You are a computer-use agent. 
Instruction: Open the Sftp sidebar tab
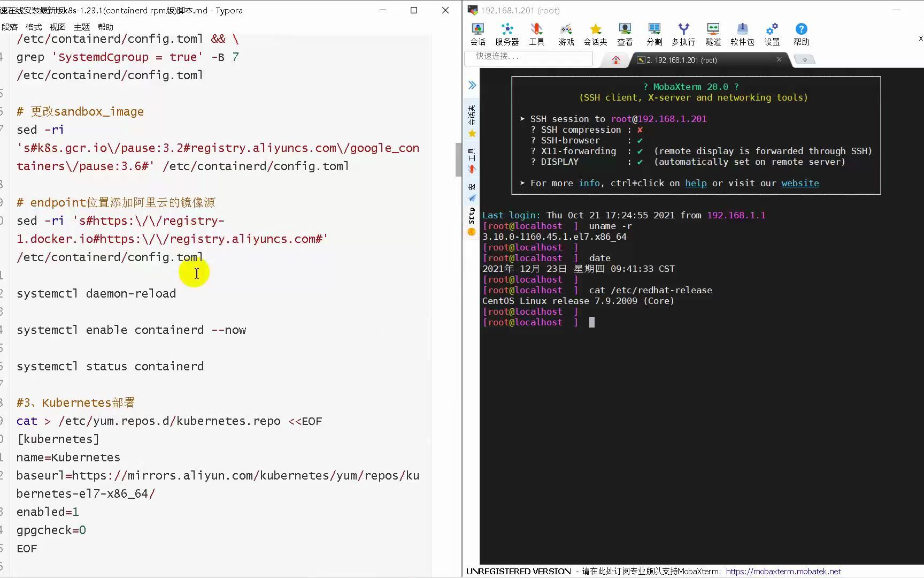coord(472,222)
